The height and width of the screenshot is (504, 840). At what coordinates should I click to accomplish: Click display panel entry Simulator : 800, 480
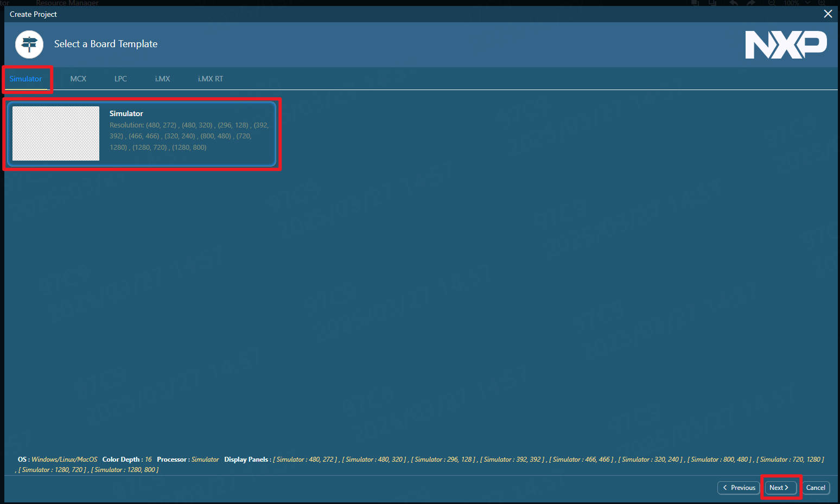click(x=719, y=460)
